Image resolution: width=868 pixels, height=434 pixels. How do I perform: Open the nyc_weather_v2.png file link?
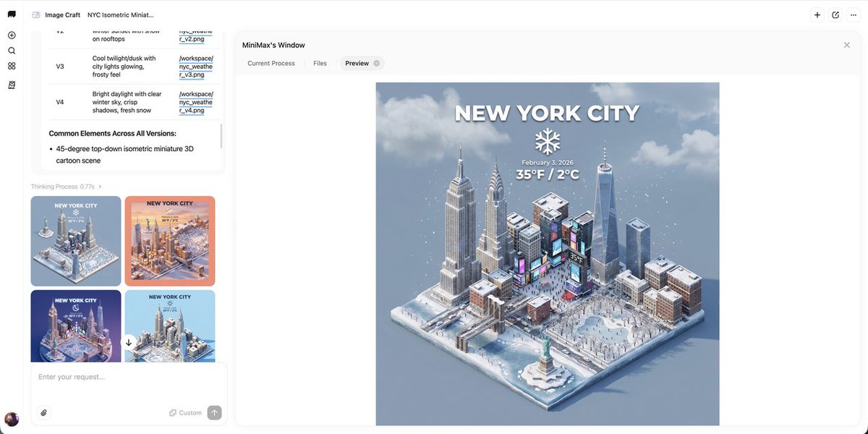pyautogui.click(x=196, y=35)
